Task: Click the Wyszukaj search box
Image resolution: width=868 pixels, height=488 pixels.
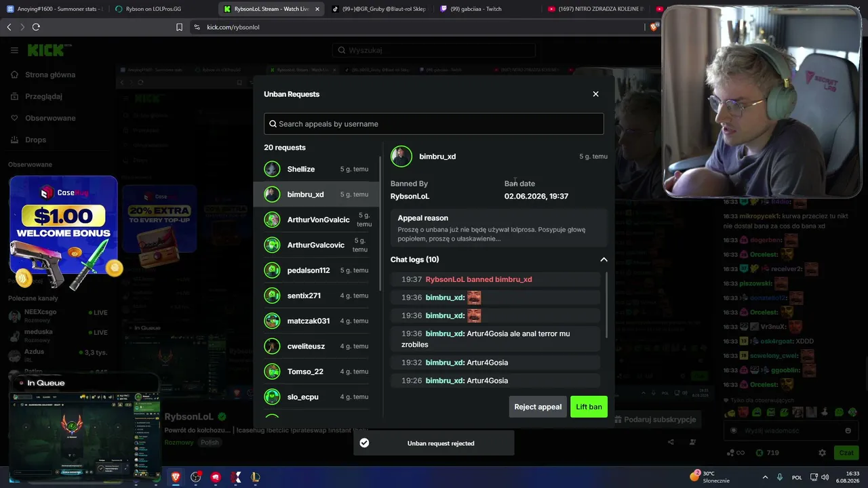Action: tap(434, 50)
